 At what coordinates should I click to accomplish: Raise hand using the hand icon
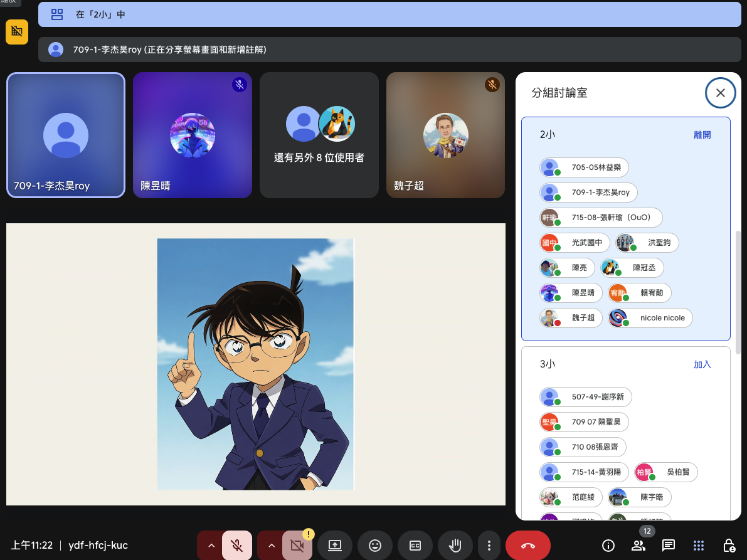[455, 545]
